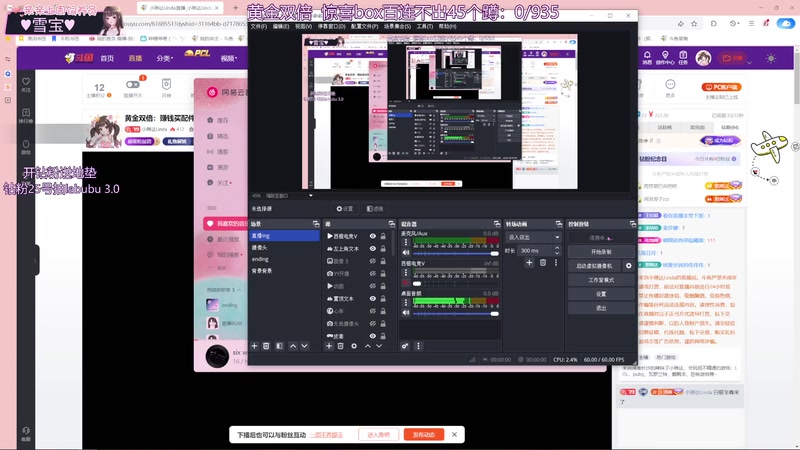Open 首页 tab in Douyu navigation
This screenshot has width=800, height=450.
tap(107, 58)
